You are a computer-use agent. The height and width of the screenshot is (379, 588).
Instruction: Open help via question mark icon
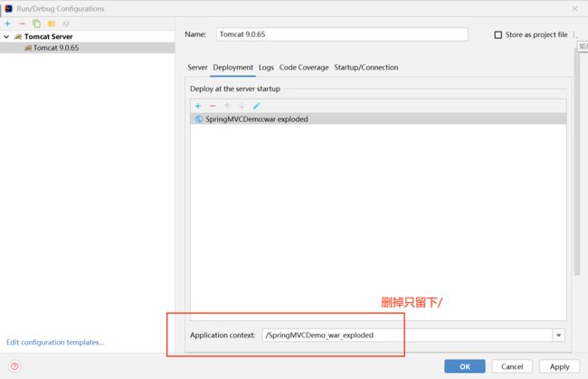14,365
